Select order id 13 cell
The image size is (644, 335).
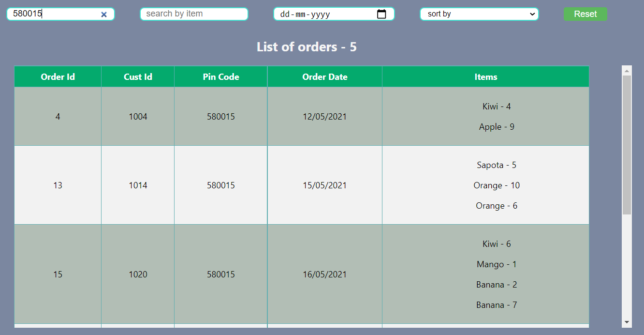58,185
